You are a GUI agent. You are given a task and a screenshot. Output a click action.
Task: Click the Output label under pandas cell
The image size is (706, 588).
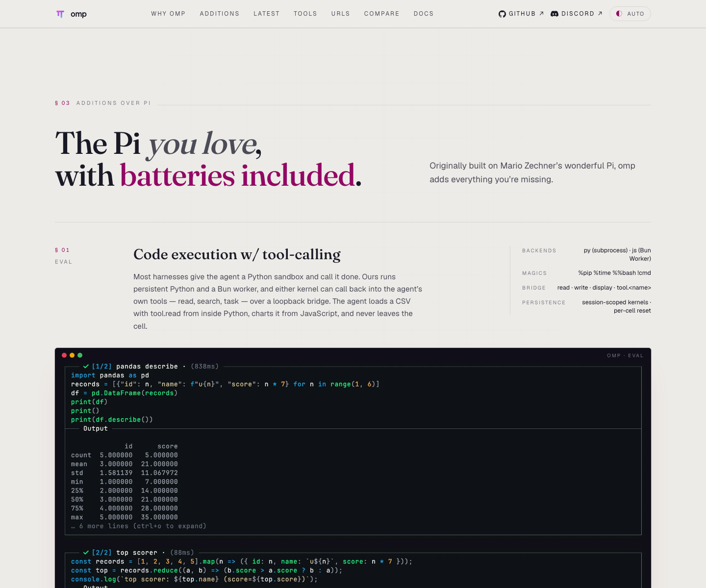96,428
